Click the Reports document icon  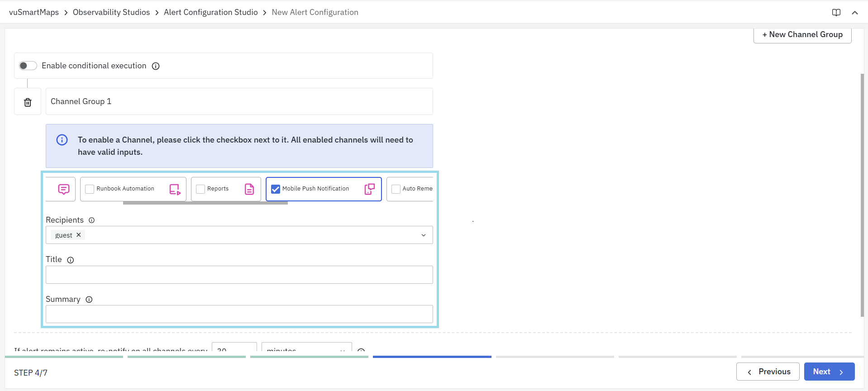tap(249, 189)
